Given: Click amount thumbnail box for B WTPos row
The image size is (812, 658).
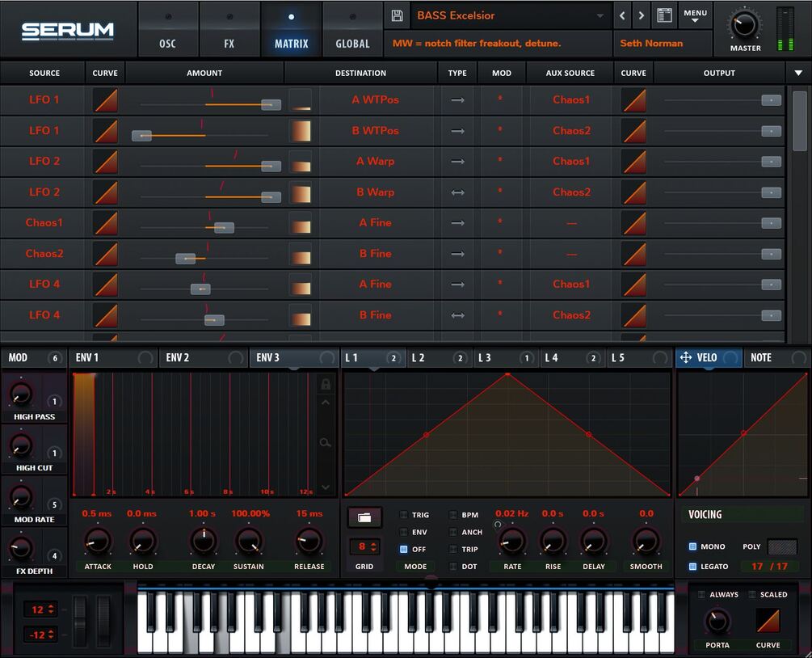Looking at the screenshot, I should tap(301, 131).
